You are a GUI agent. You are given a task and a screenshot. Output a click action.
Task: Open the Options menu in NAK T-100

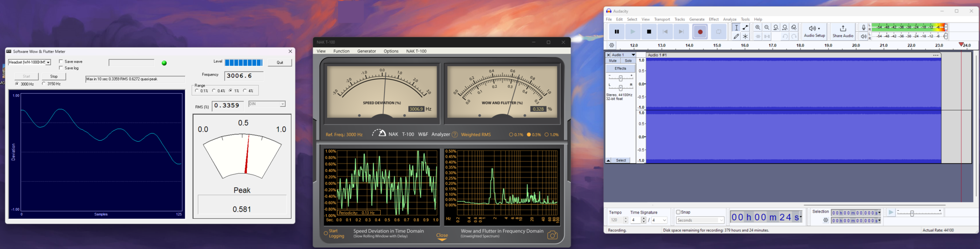[x=391, y=51]
